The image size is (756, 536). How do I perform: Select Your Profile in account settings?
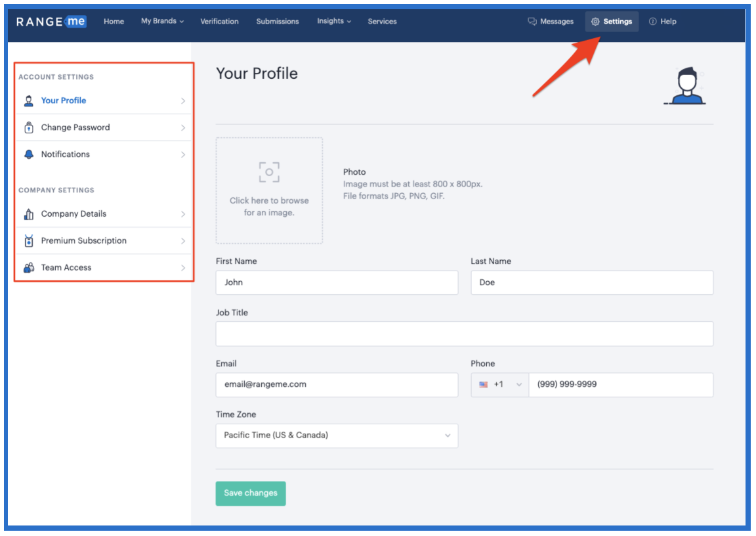[x=104, y=101]
